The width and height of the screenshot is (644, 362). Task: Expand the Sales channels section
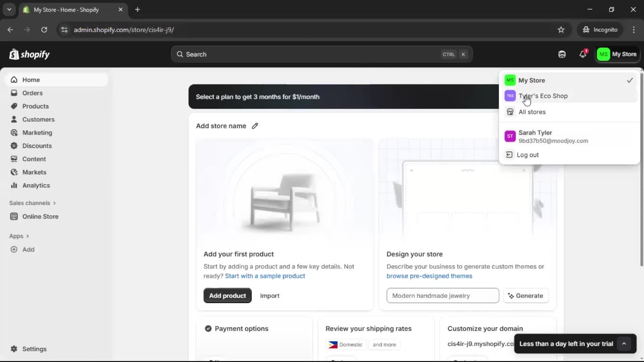[x=33, y=203]
